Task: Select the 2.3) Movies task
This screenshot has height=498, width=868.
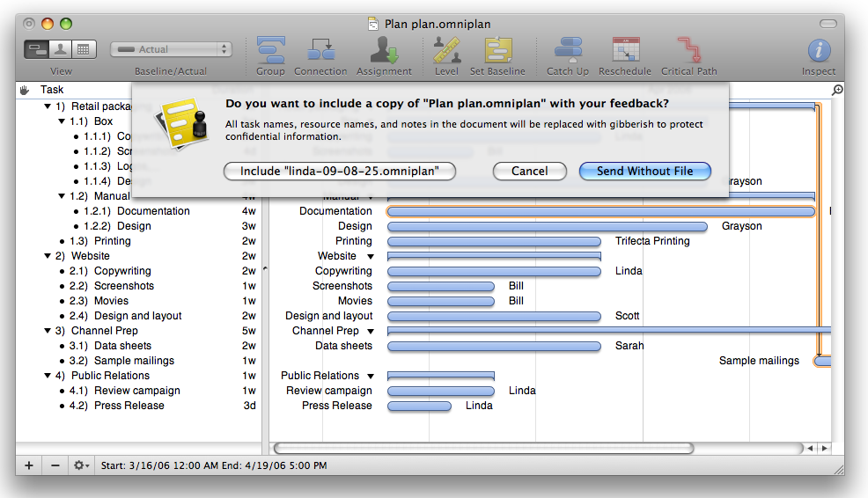Action: point(138,300)
